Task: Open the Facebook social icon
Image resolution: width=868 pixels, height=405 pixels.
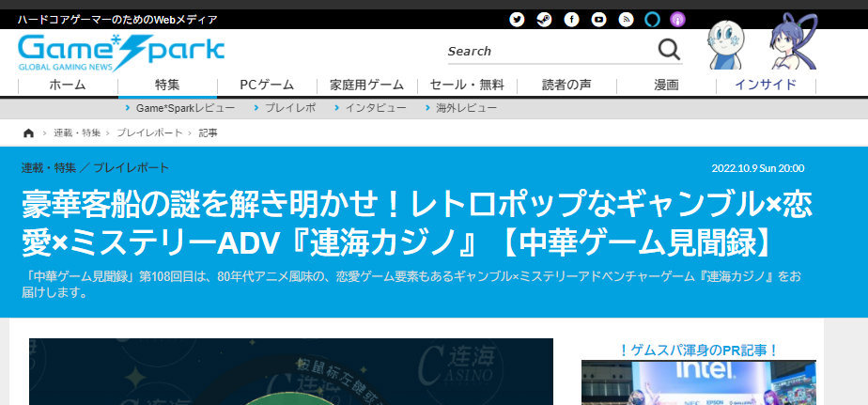Action: coord(571,20)
